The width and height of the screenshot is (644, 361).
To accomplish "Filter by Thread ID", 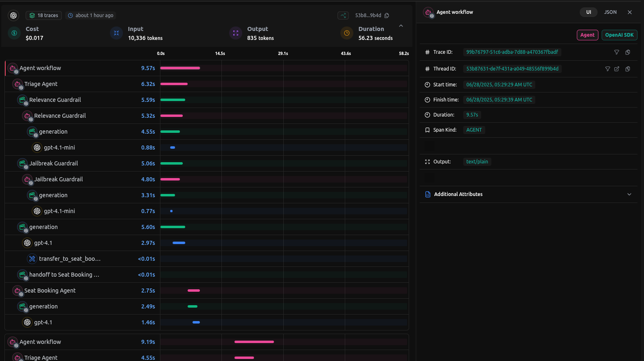I will point(607,69).
